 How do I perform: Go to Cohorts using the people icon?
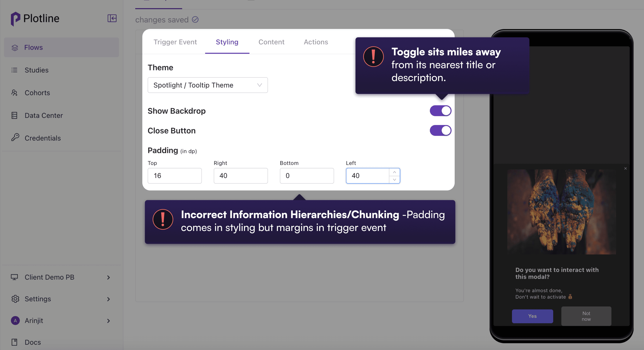[x=15, y=93]
